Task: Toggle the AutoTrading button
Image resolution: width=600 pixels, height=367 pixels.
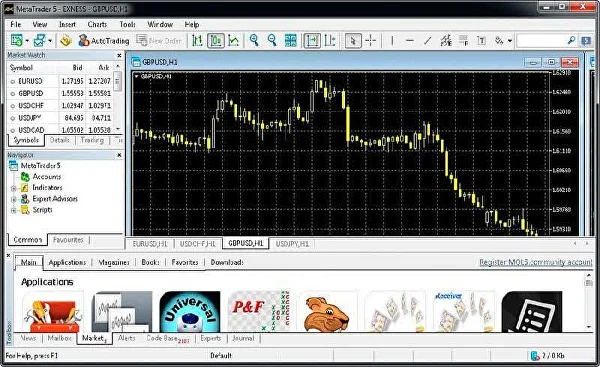Action: click(104, 41)
